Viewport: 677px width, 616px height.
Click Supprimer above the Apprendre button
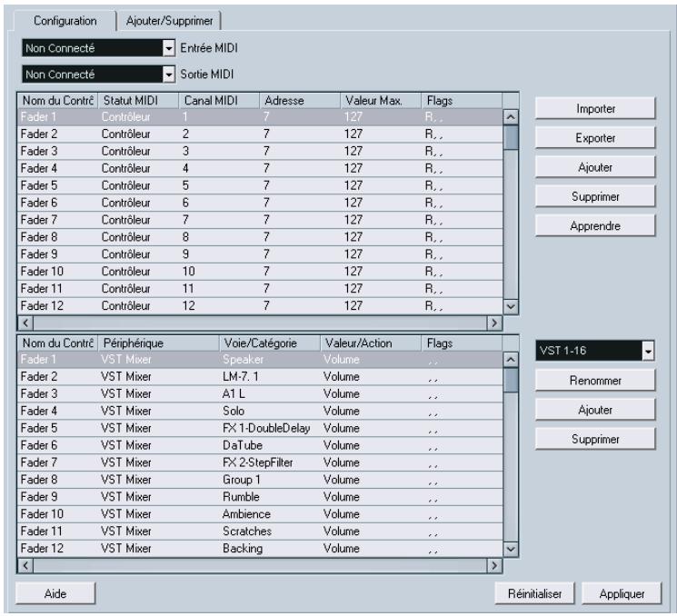click(x=595, y=196)
